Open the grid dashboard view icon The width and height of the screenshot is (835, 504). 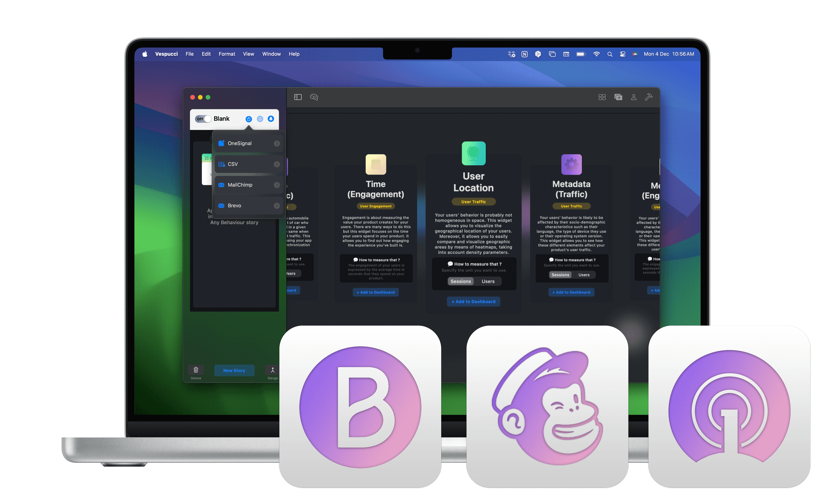pos(602,98)
